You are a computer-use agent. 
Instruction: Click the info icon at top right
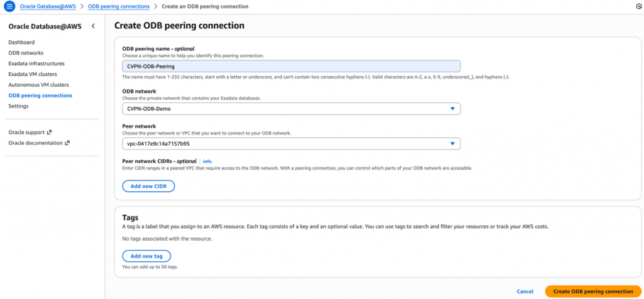638,6
